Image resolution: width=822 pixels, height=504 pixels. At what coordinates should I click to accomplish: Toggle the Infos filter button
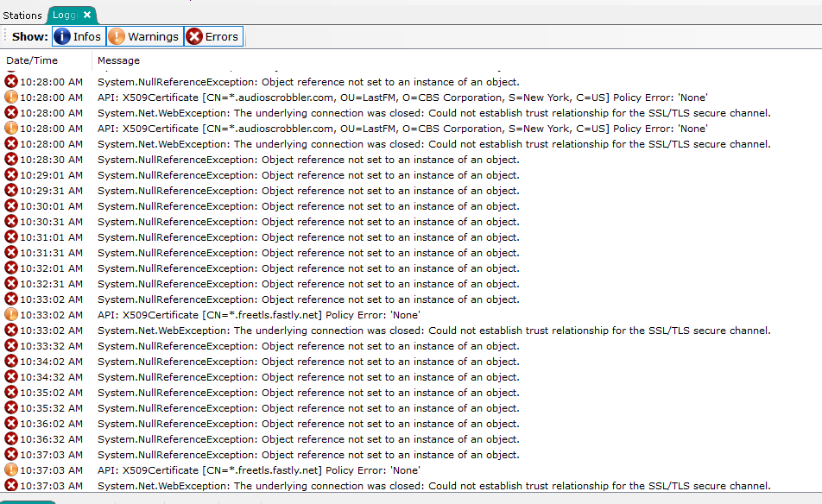point(79,36)
